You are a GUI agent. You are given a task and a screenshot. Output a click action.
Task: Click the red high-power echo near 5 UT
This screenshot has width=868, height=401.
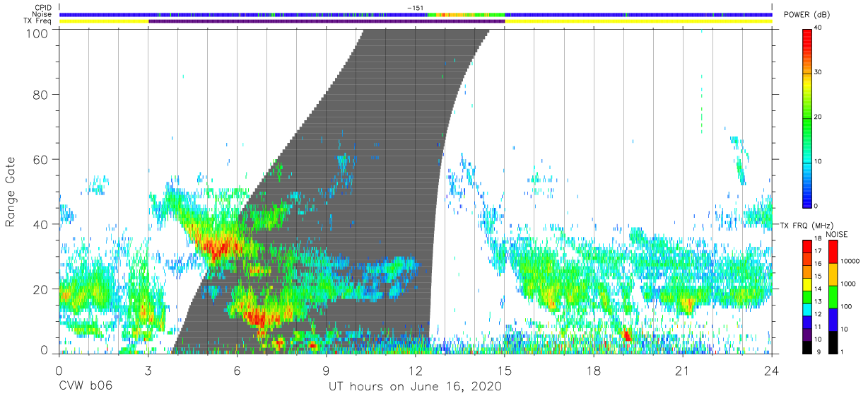pyautogui.click(x=218, y=247)
